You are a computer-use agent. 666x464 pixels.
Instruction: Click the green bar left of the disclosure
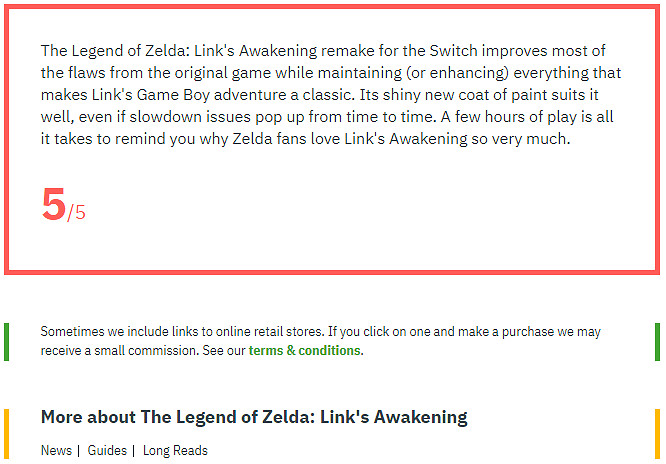coord(7,341)
